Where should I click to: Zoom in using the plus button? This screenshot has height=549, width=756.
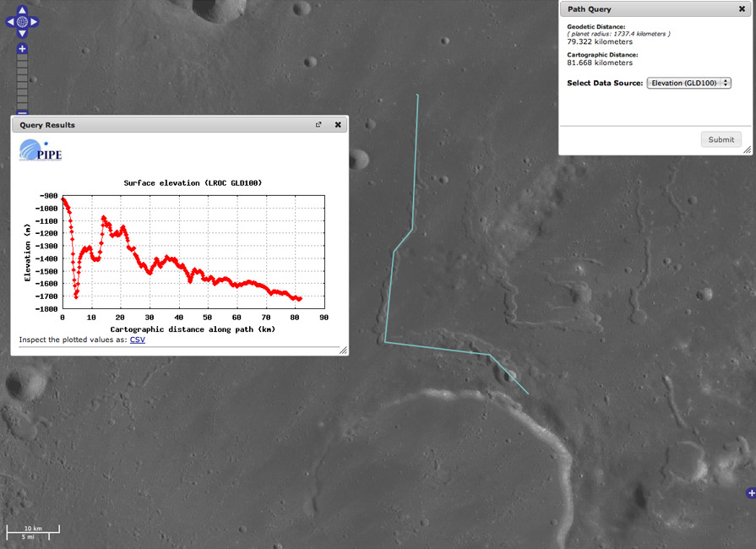pyautogui.click(x=23, y=49)
